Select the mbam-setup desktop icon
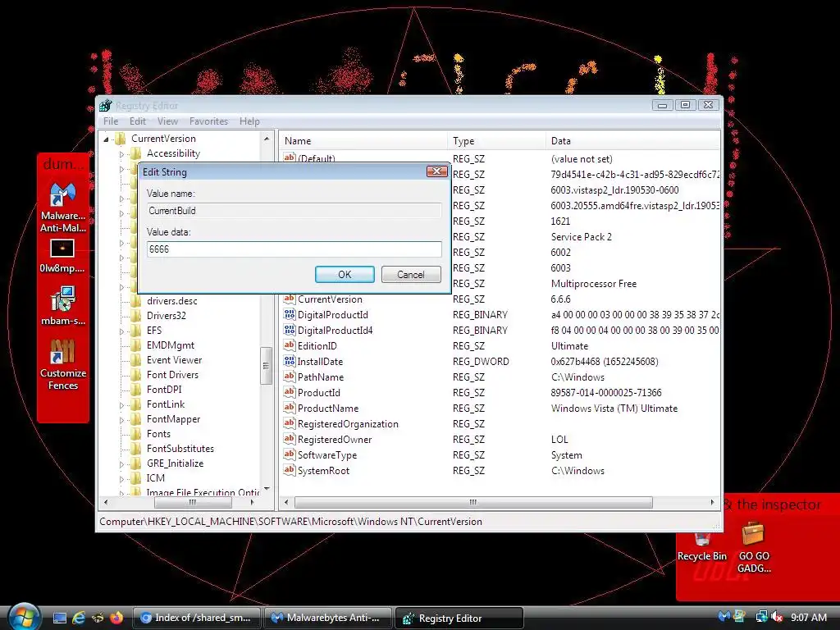This screenshot has width=840, height=630. pos(62,305)
